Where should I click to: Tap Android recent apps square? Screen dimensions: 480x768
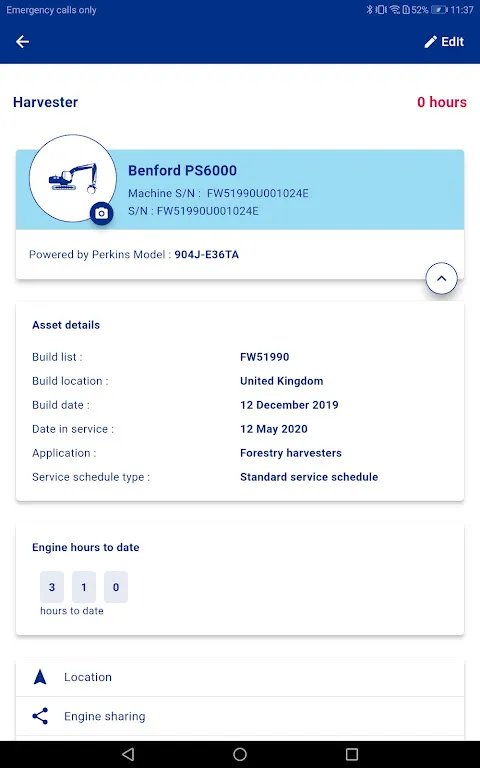(352, 754)
